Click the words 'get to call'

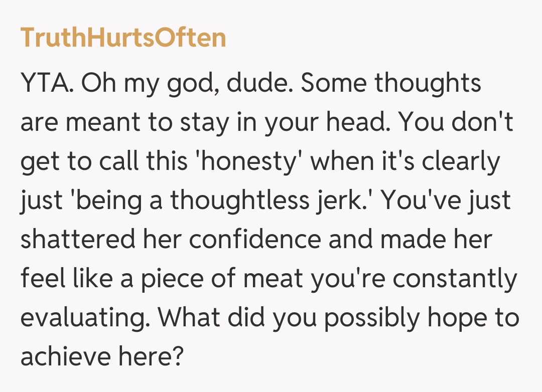(70, 162)
